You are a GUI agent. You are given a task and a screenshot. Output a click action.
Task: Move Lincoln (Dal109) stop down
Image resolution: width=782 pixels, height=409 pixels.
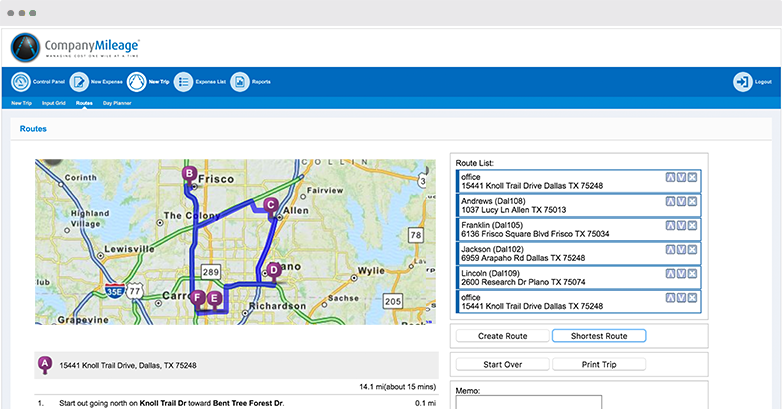pyautogui.click(x=681, y=273)
